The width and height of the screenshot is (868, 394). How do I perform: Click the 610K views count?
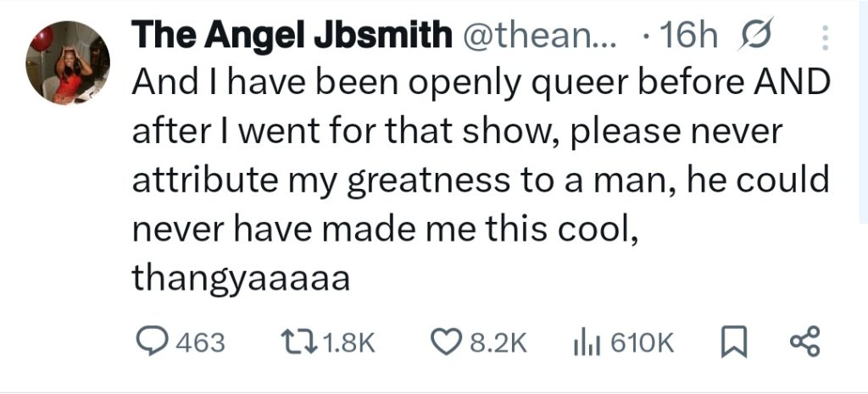642,342
